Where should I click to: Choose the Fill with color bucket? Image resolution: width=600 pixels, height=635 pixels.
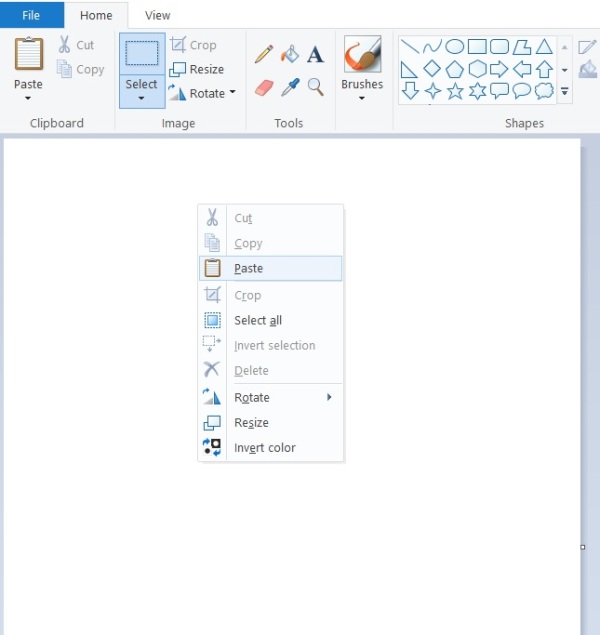coord(290,54)
